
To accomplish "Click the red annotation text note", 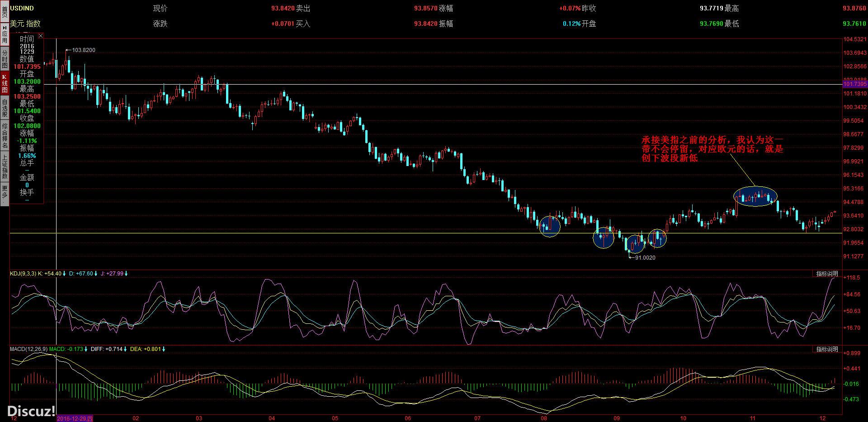I will point(712,149).
